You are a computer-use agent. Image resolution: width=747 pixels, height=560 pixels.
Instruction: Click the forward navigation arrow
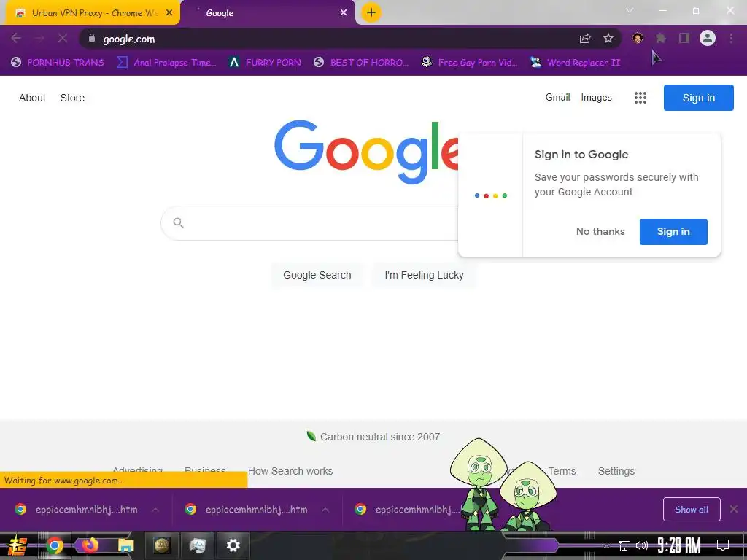point(39,38)
